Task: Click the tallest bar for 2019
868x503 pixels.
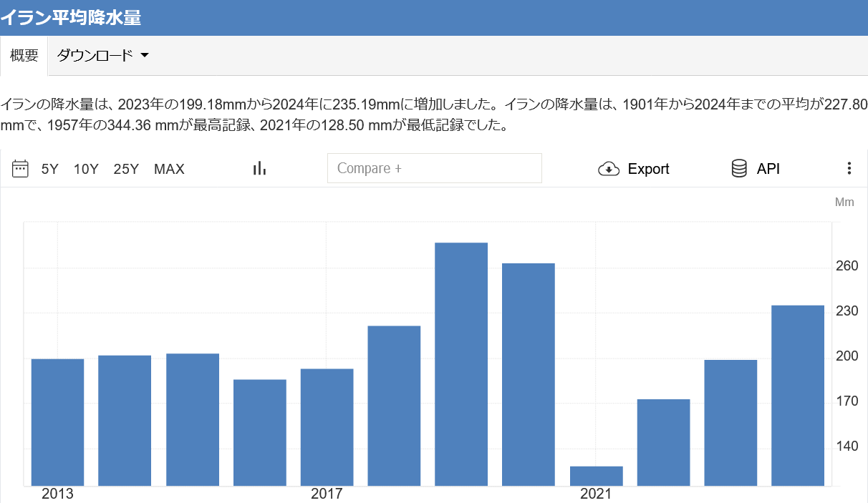Action: (x=461, y=365)
